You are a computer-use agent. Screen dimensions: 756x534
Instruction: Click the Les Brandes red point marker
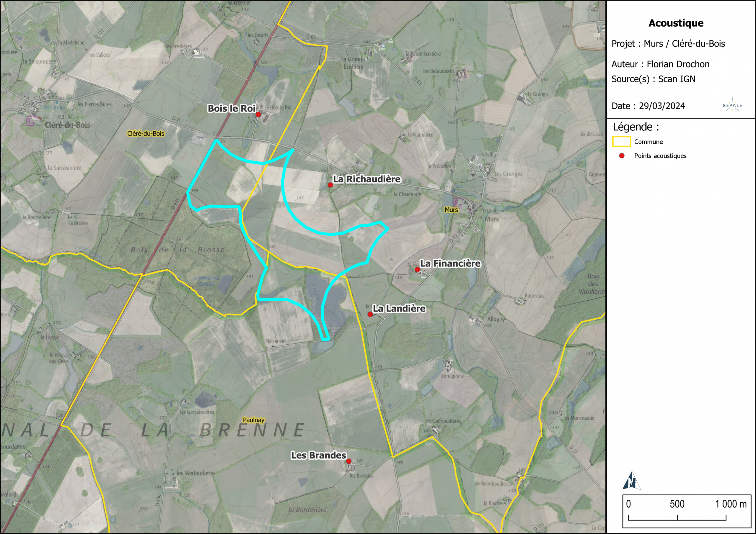(349, 461)
